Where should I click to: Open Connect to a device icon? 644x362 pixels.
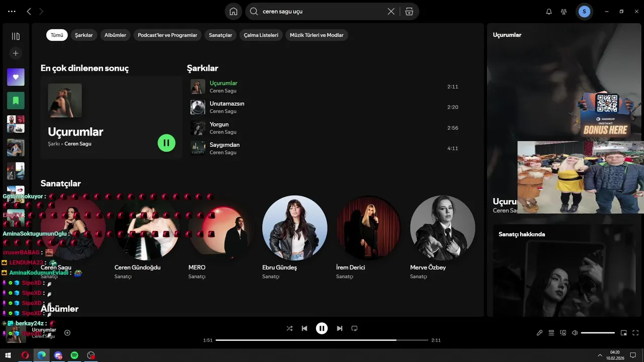pyautogui.click(x=563, y=333)
